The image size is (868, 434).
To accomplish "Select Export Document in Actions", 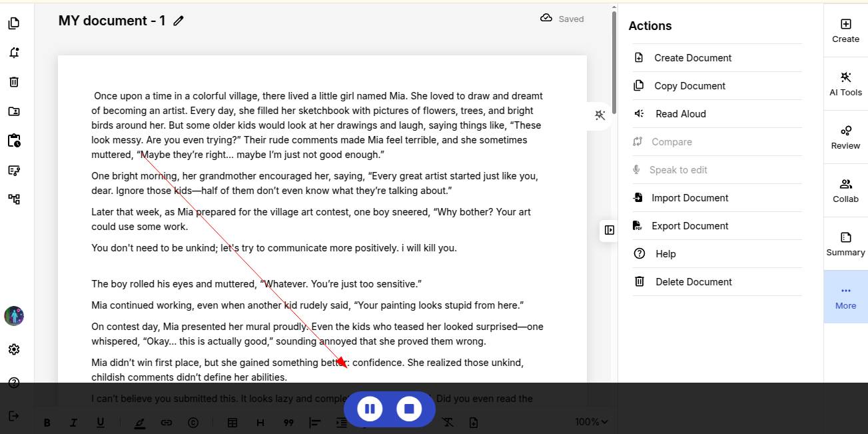I will 689,226.
